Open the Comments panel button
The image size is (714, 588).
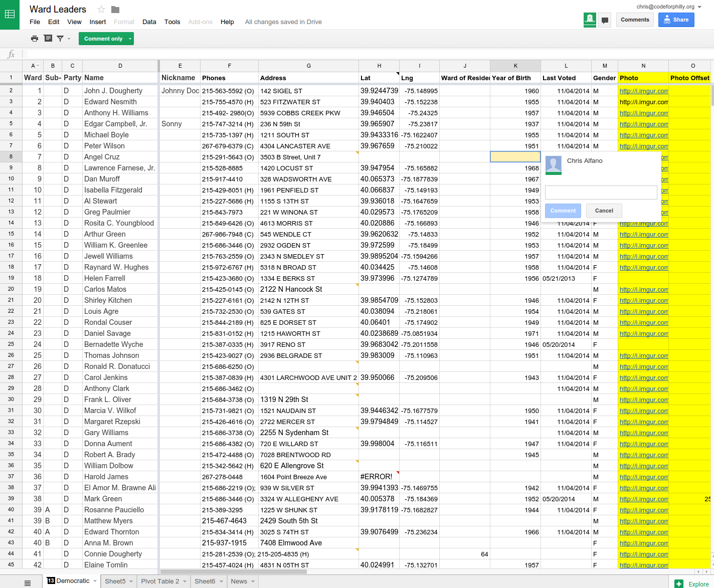(635, 20)
